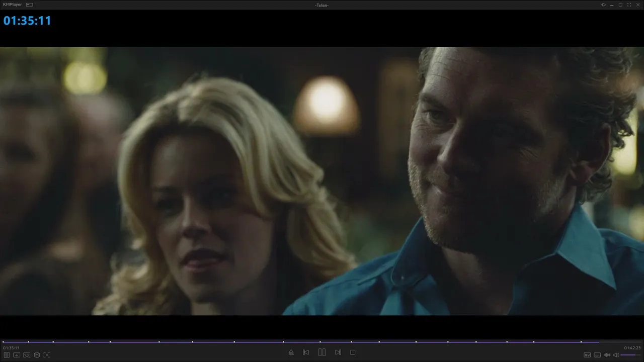Stop the video playback
Image resolution: width=644 pixels, height=362 pixels.
[x=353, y=352]
